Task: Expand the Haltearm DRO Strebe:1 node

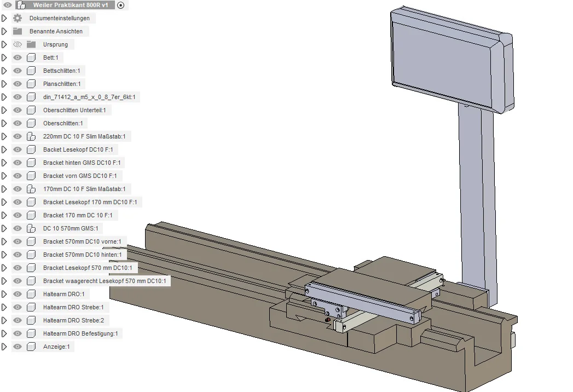Action: point(4,307)
